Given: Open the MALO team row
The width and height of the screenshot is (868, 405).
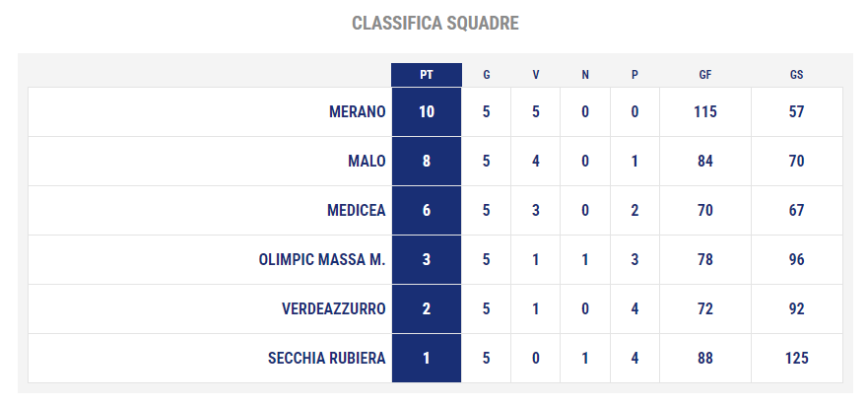Looking at the screenshot, I should tap(435, 162).
